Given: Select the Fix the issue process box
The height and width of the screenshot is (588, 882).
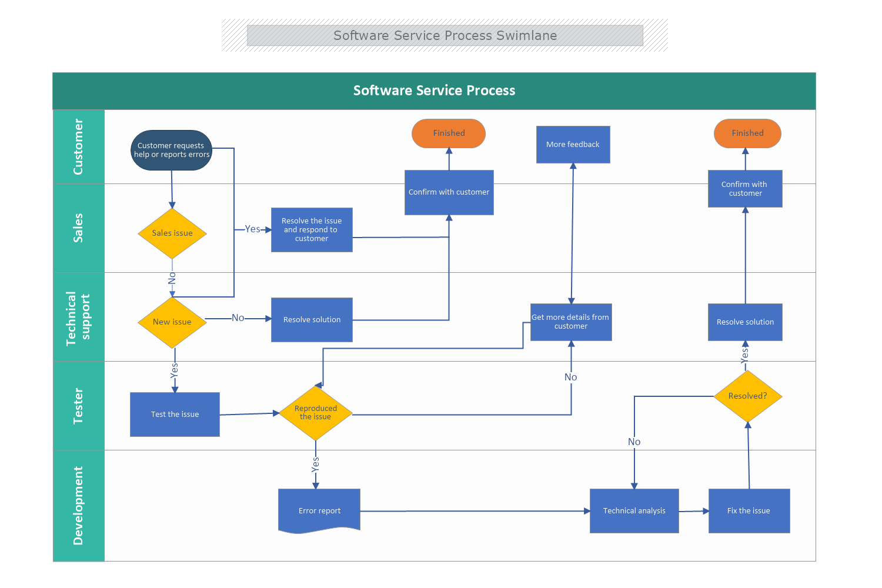Looking at the screenshot, I should click(x=749, y=510).
